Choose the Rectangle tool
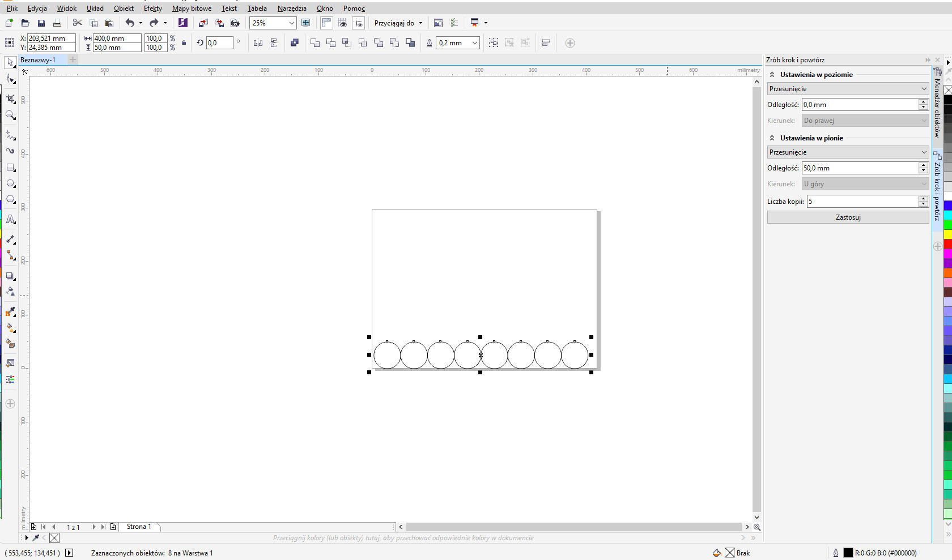Viewport: 952px width, 560px height. [x=10, y=168]
